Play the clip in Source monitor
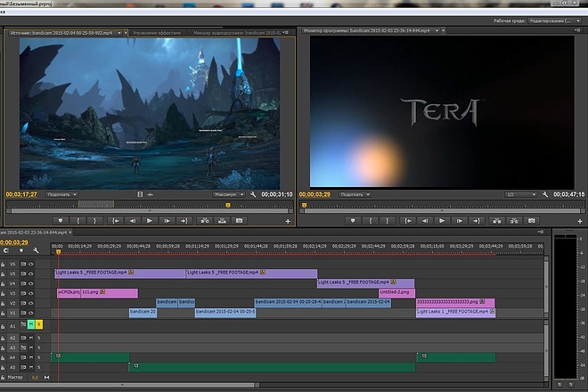 click(150, 221)
